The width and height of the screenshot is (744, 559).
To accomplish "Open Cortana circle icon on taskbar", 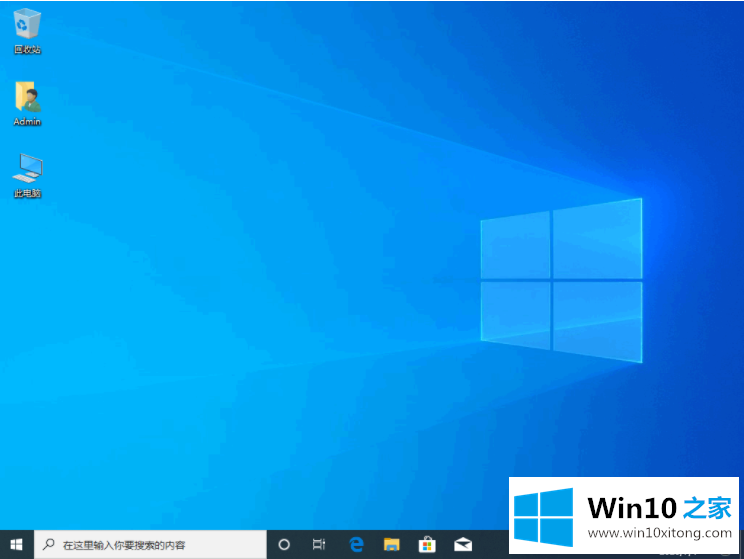I will (x=284, y=544).
